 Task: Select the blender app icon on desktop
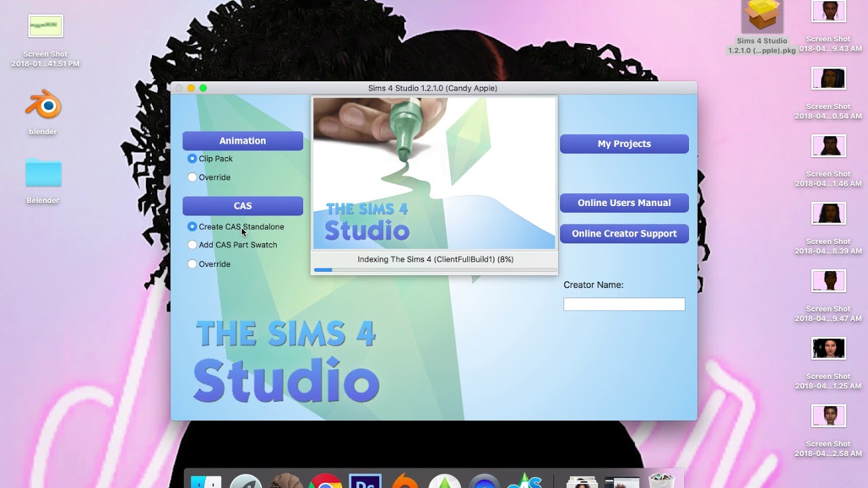pos(43,106)
